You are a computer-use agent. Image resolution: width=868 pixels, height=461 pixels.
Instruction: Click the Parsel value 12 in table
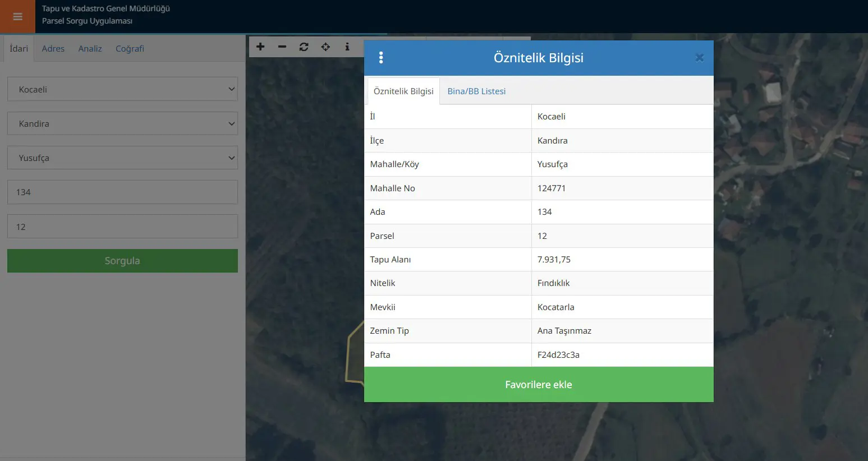pos(542,236)
